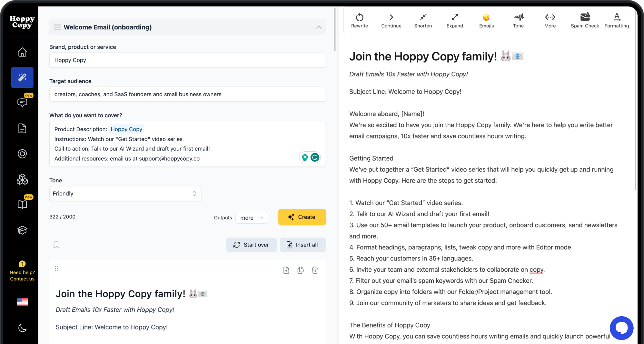
Task: Click the target audience input field
Action: [187, 94]
